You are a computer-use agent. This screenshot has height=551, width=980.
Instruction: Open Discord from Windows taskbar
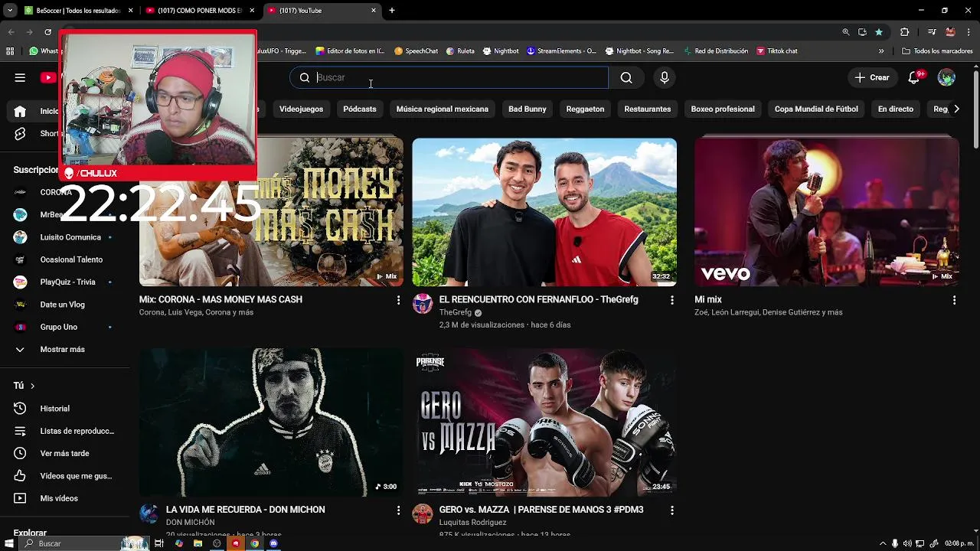[x=273, y=543]
